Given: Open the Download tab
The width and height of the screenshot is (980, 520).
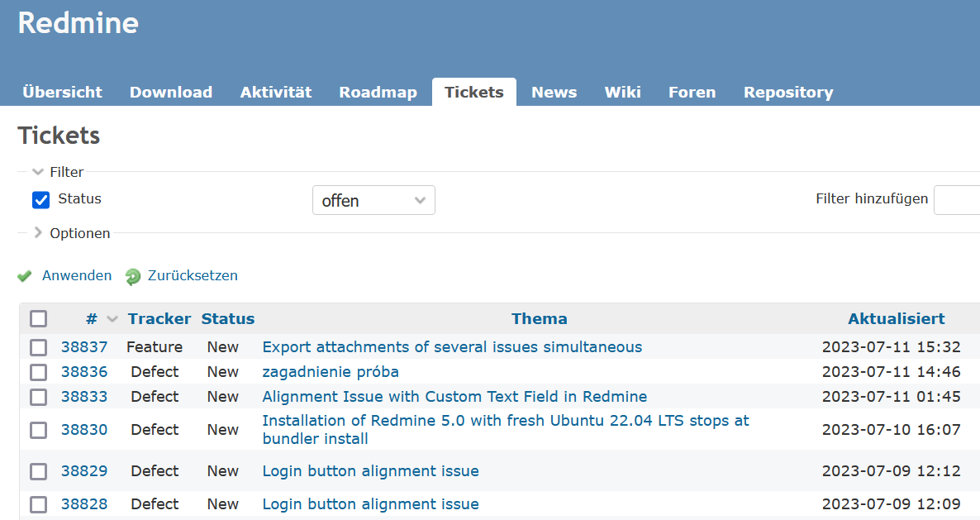Looking at the screenshot, I should point(170,92).
